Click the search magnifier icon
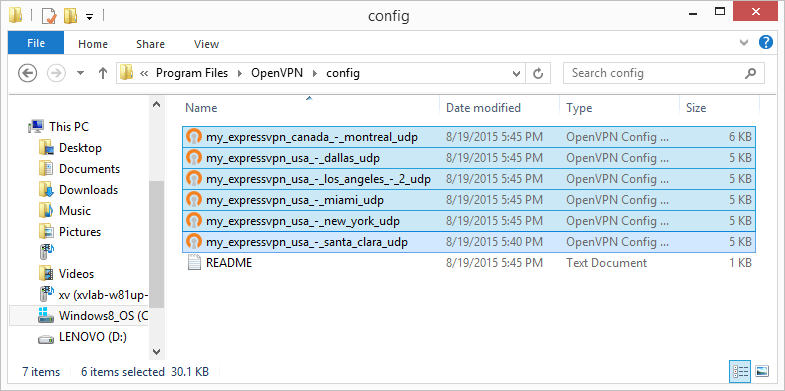 750,73
